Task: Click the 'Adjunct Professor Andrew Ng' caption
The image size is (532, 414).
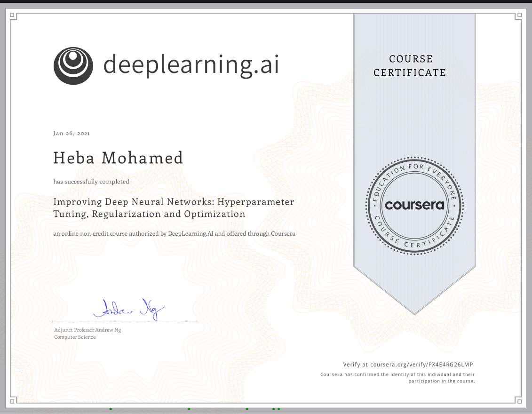Action: tap(87, 330)
